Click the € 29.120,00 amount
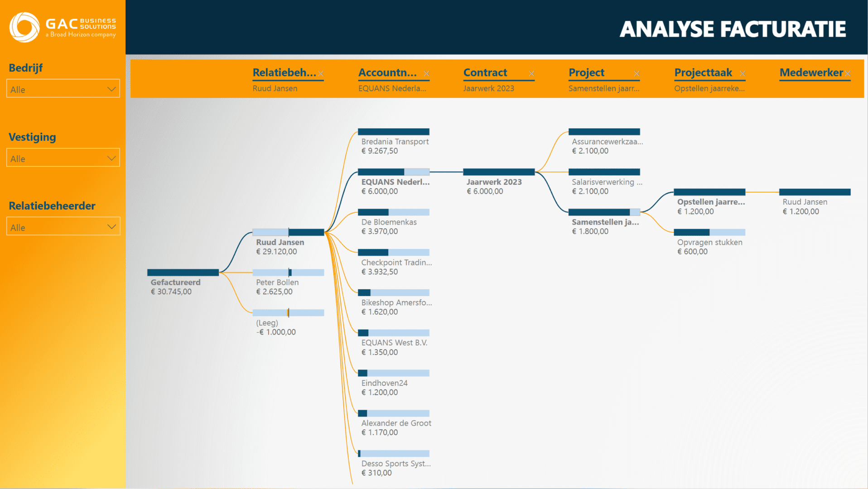Viewport: 868px width, 489px height. pos(276,252)
